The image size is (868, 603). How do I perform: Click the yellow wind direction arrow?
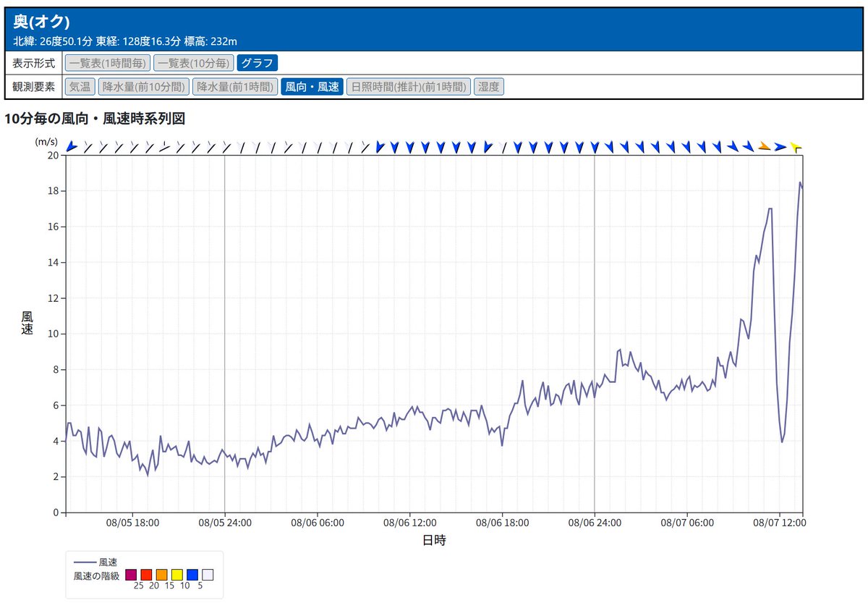796,147
